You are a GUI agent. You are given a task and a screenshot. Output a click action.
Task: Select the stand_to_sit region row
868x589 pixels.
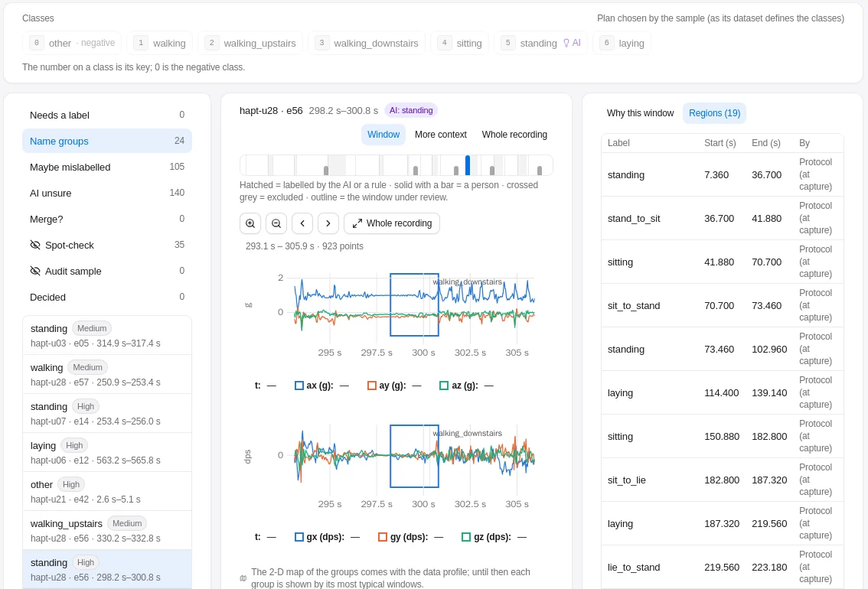(x=723, y=219)
